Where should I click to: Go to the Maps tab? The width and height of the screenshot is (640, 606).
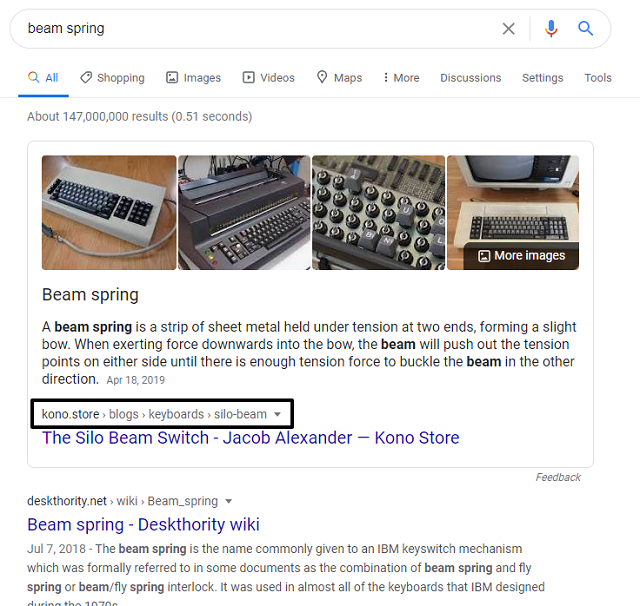point(339,78)
